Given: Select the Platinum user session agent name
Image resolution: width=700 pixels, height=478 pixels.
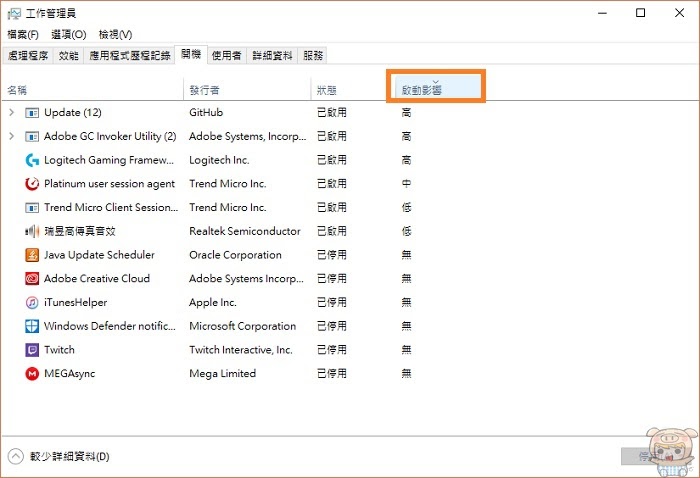Looking at the screenshot, I should coord(109,184).
